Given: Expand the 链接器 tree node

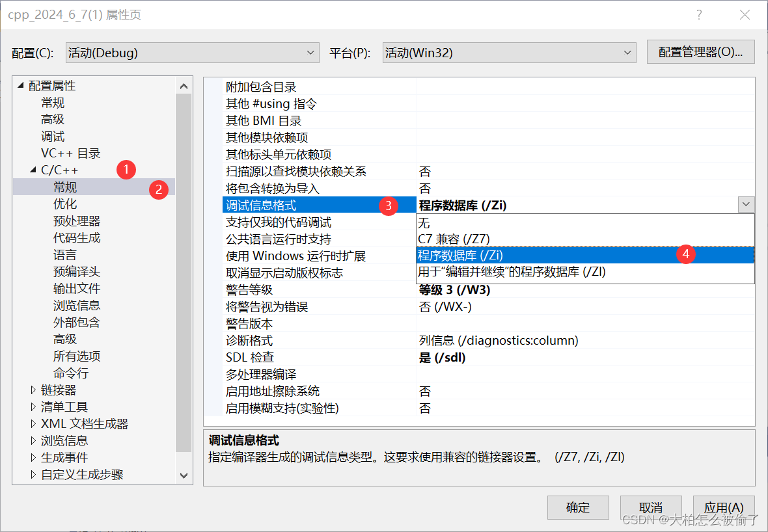Looking at the screenshot, I should (33, 390).
